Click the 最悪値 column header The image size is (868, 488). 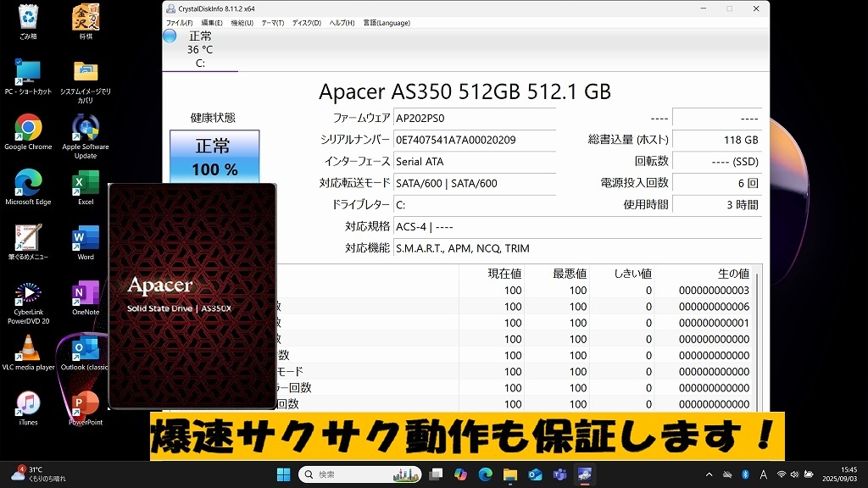(x=557, y=274)
